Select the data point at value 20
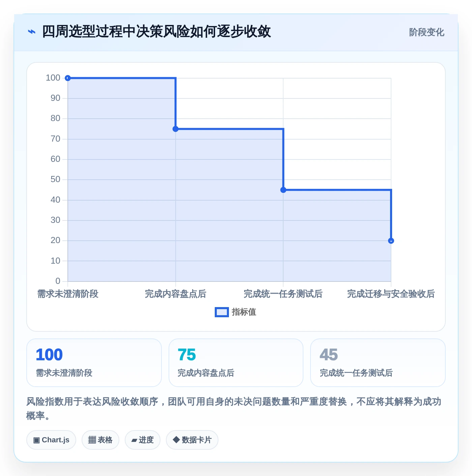Viewport: 472px width, 476px height. coord(391,241)
